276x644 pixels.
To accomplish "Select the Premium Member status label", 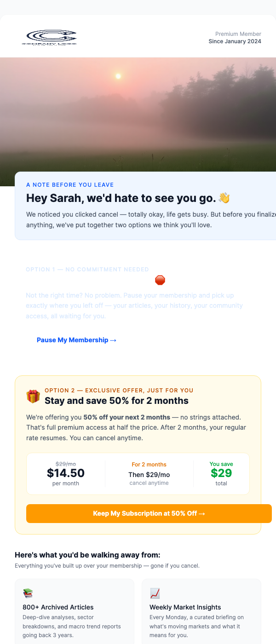I will 238,34.
